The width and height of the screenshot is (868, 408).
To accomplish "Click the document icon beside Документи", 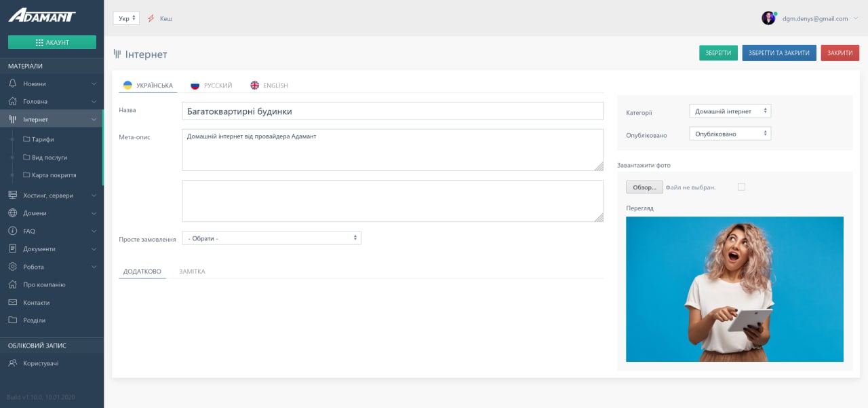I will (12, 248).
